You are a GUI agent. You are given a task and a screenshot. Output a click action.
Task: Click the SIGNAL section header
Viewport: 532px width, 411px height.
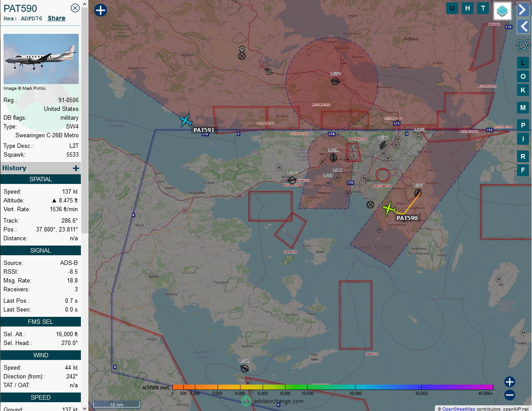40,250
